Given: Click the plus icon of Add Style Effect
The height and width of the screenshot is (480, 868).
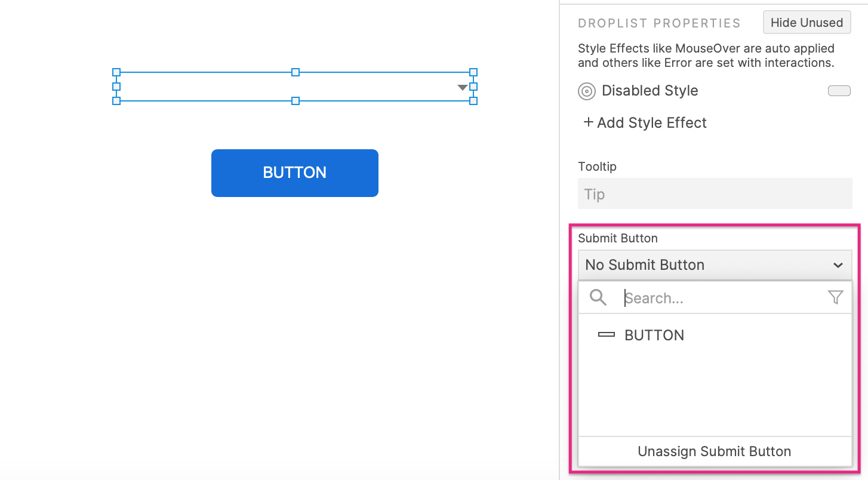Looking at the screenshot, I should 589,122.
